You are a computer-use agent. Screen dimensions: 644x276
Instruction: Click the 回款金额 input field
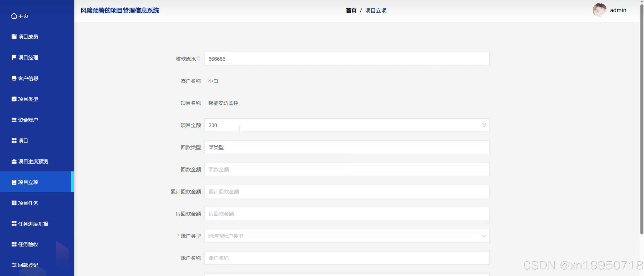pyautogui.click(x=347, y=169)
